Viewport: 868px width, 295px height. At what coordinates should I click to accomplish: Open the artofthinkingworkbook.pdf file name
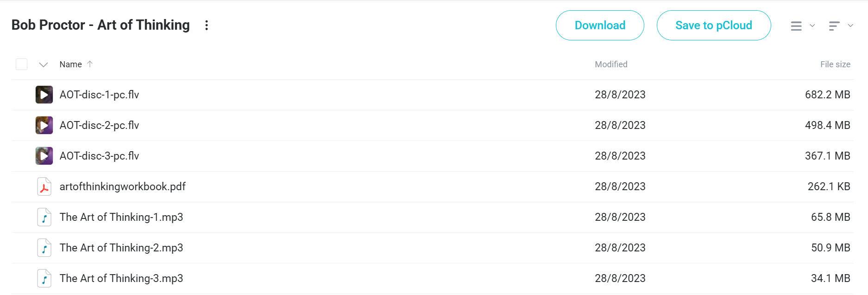(x=122, y=186)
